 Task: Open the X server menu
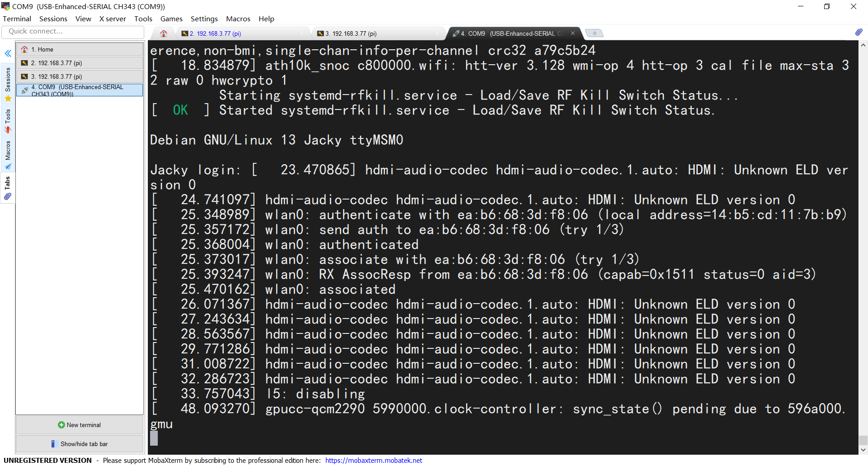(113, 19)
